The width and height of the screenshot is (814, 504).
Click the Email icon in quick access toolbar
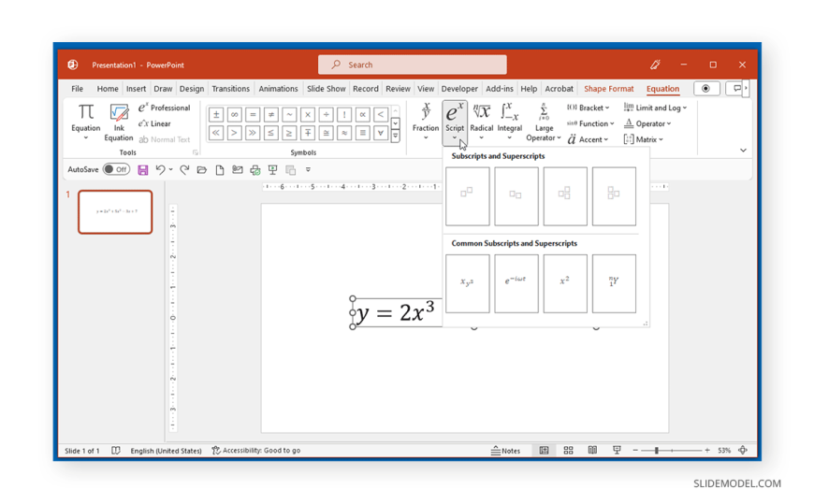238,170
